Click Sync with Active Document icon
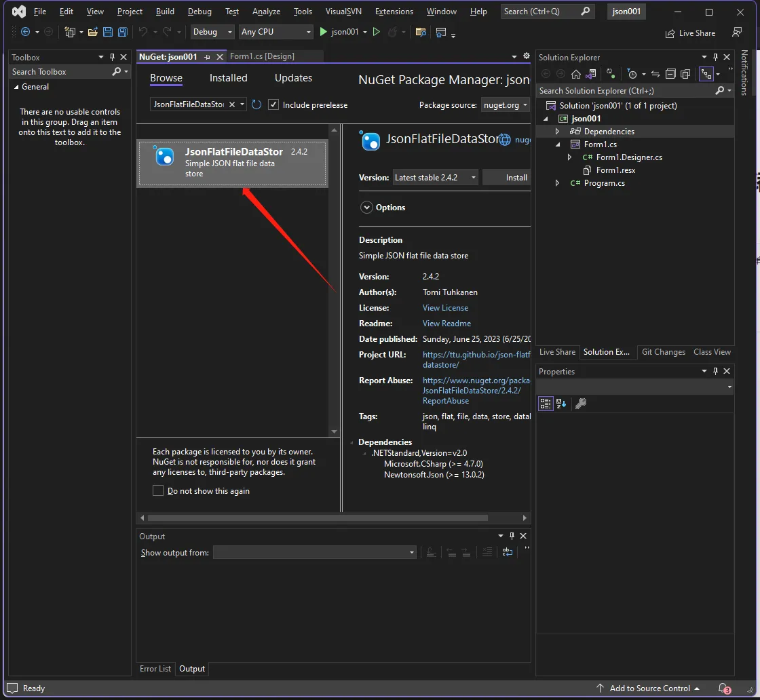The height and width of the screenshot is (700, 760). tap(655, 74)
